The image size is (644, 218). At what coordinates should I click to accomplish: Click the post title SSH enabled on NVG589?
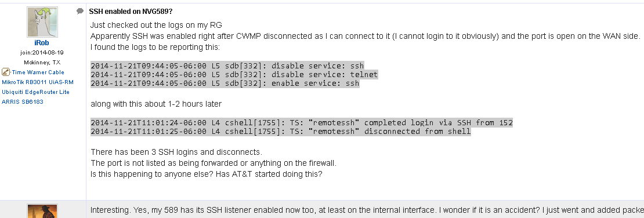tap(131, 12)
